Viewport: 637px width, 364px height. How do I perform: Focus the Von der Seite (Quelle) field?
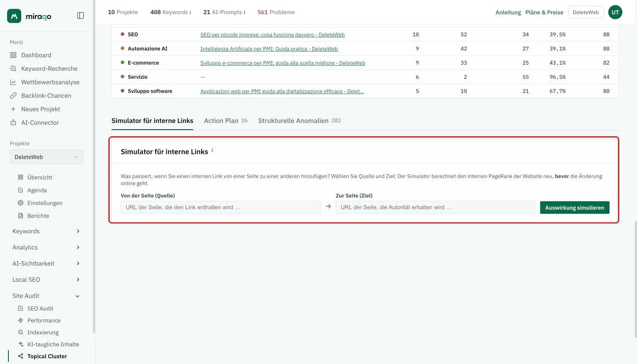[221, 207]
